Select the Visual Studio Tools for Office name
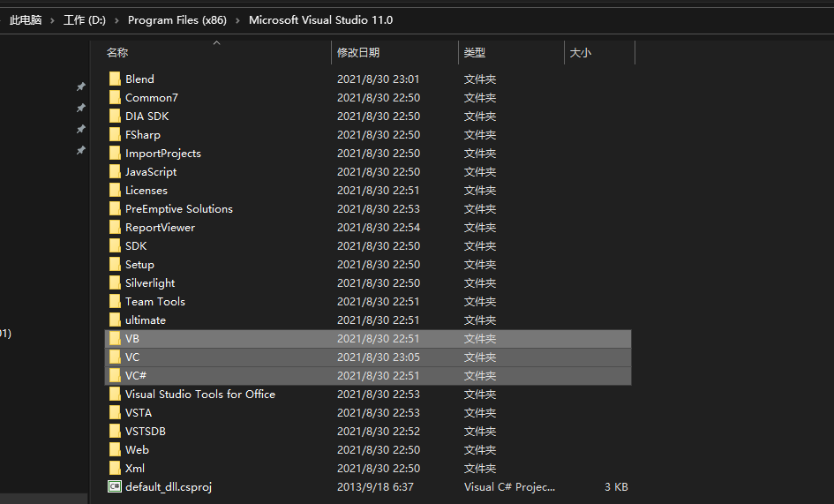Screen dimensions: 834x504 [200, 395]
